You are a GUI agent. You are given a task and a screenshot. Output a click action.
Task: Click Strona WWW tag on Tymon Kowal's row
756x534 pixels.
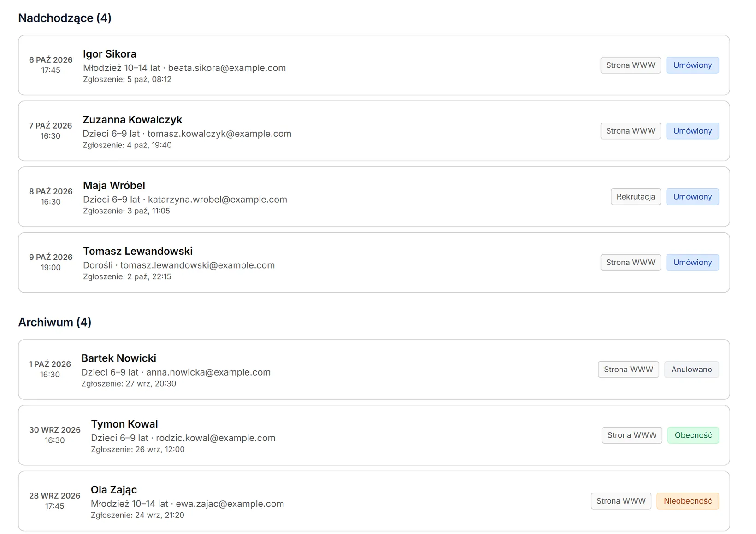tap(632, 435)
